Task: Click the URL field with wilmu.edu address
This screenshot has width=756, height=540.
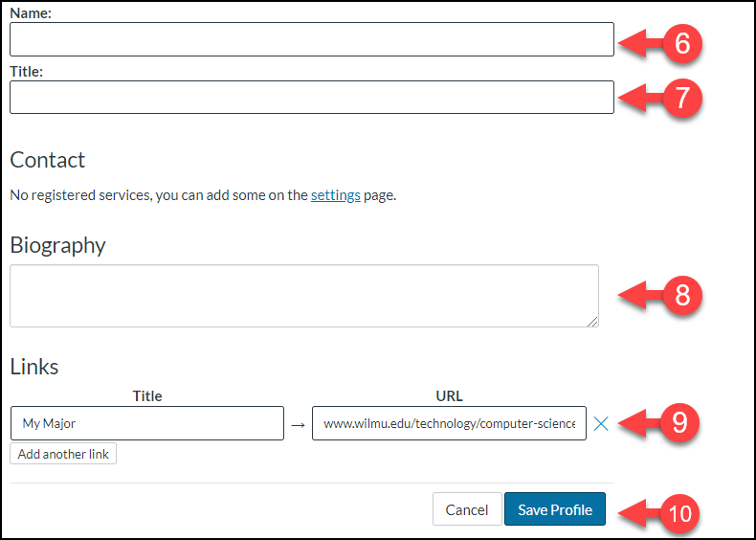Action: point(449,423)
